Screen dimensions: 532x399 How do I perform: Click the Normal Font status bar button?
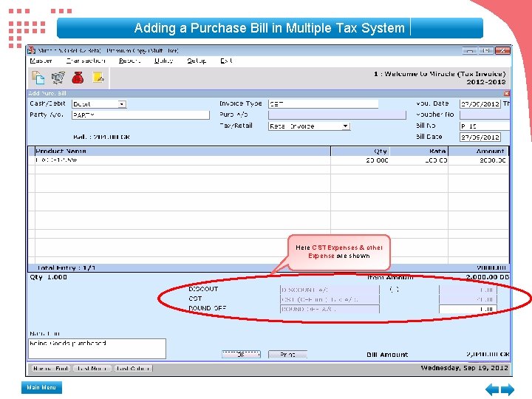tap(50, 369)
